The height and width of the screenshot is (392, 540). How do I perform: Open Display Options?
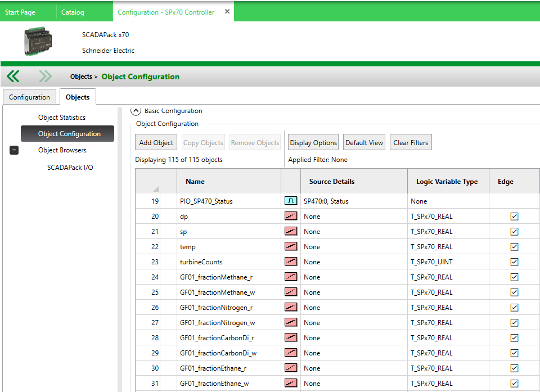(313, 143)
